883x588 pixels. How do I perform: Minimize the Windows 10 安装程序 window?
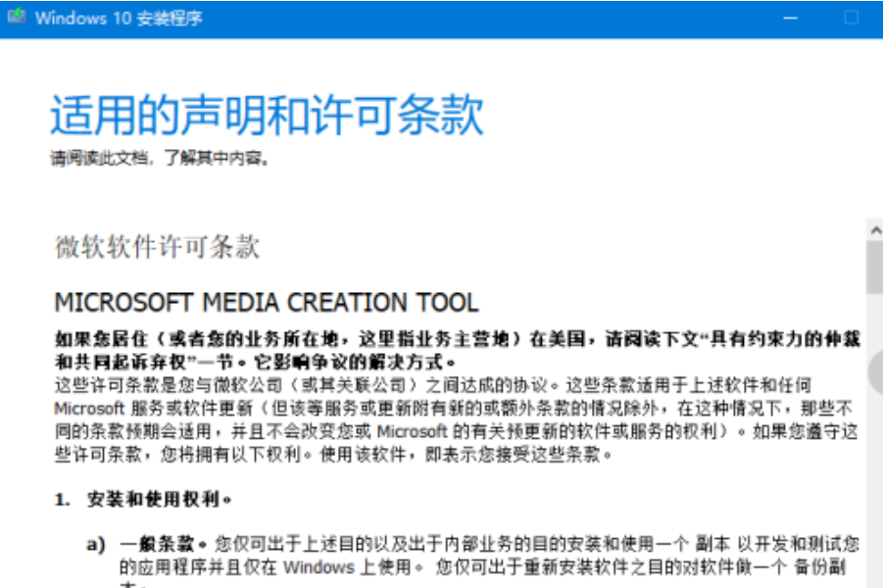click(791, 18)
